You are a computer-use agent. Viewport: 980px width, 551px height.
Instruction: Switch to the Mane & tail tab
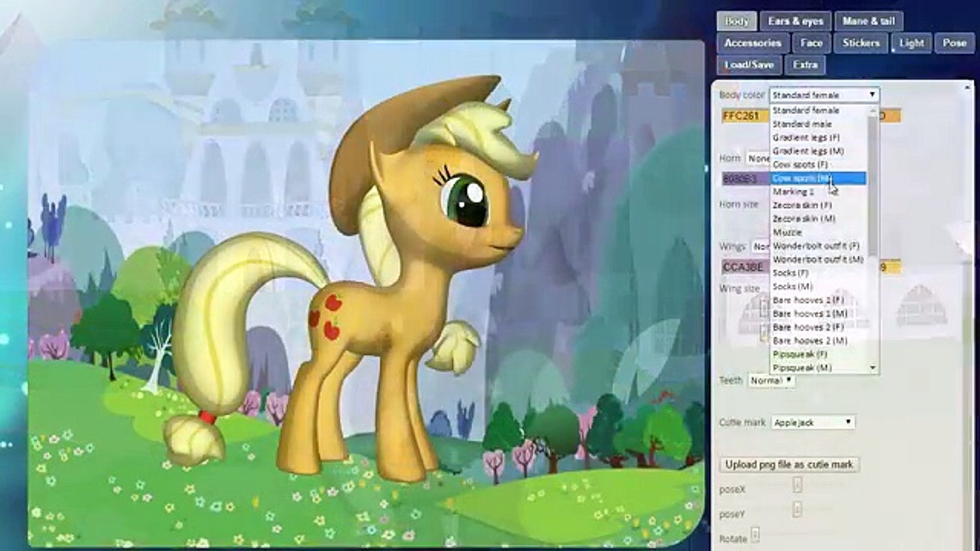(x=868, y=21)
